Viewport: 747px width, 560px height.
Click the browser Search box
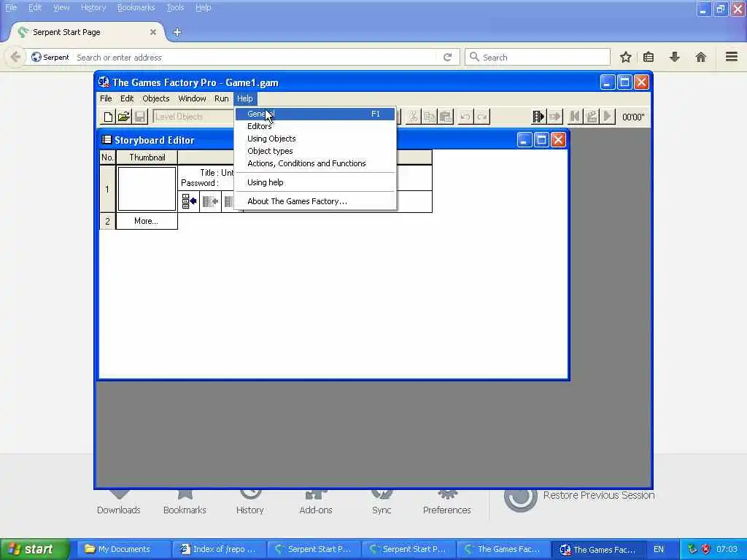click(538, 57)
